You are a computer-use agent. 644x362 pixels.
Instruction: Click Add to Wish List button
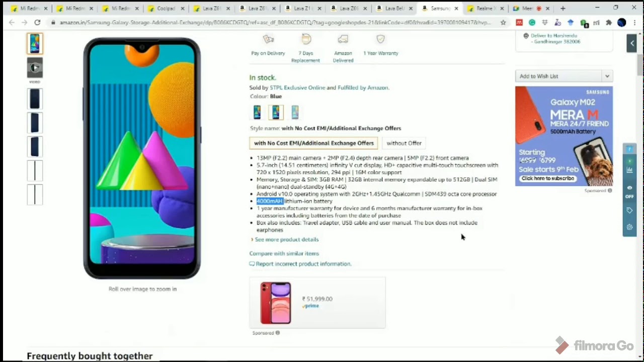coord(558,76)
